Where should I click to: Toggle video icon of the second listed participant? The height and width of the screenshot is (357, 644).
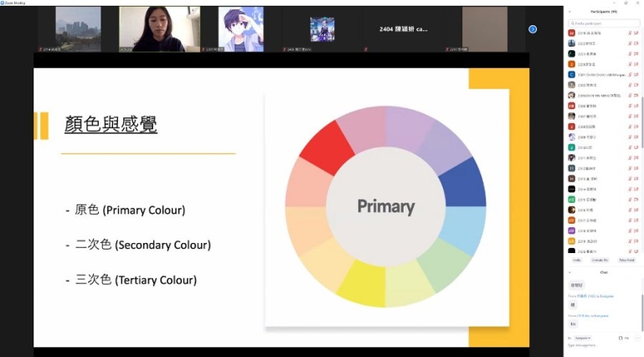[x=636, y=44]
